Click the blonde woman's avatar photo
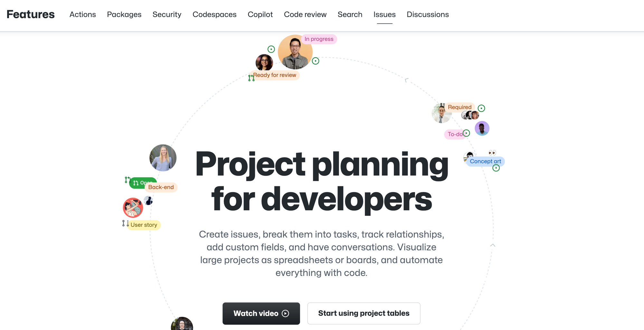The image size is (644, 330). (163, 158)
